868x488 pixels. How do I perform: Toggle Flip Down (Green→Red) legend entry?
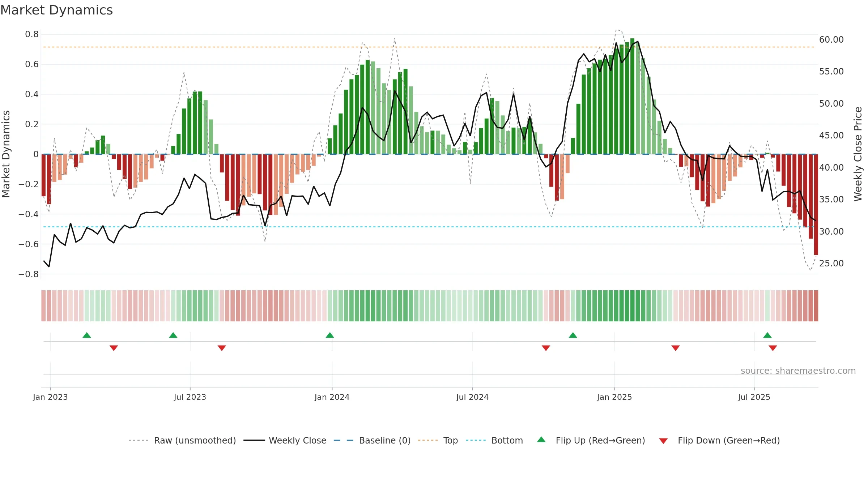719,440
